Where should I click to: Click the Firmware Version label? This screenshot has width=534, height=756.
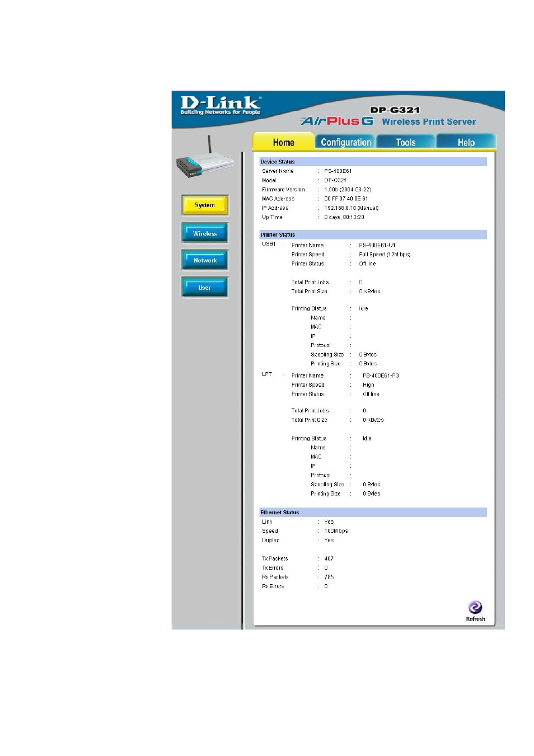(283, 190)
